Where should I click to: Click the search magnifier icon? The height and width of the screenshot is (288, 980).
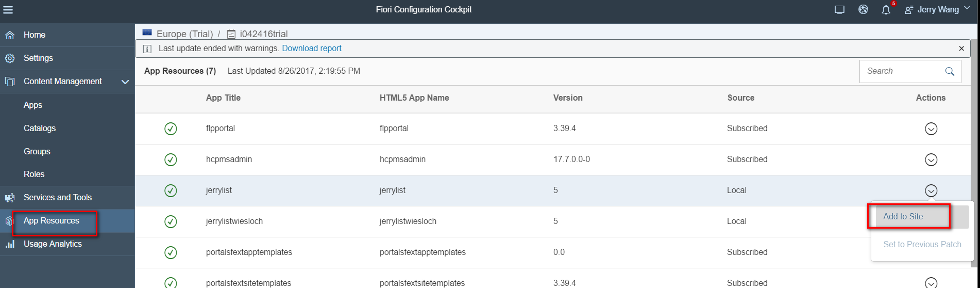point(950,71)
